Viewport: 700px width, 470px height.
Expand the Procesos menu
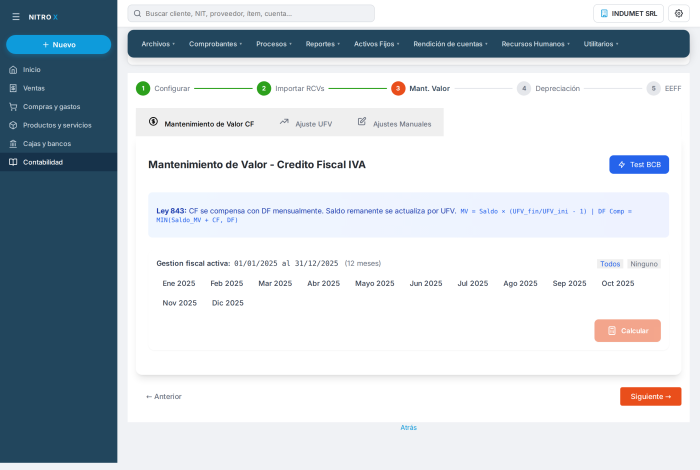pos(274,44)
